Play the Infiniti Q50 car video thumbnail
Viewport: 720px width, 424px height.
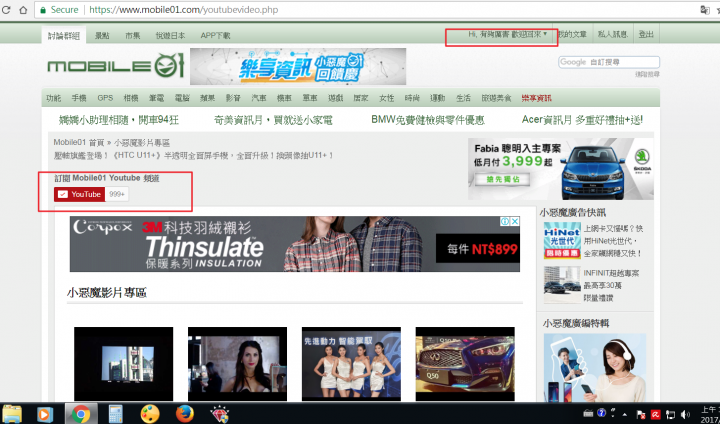coord(465,364)
